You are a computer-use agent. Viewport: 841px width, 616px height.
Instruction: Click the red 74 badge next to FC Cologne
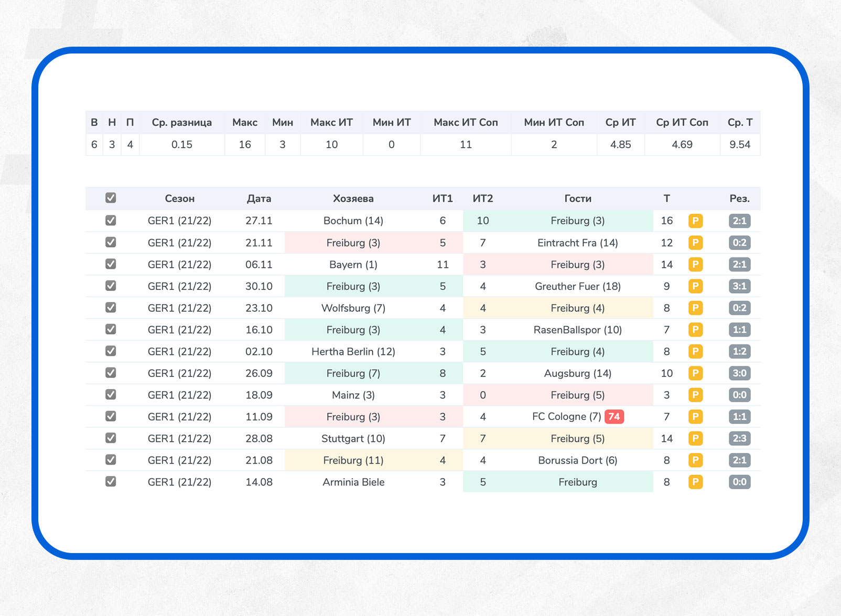[x=613, y=417]
